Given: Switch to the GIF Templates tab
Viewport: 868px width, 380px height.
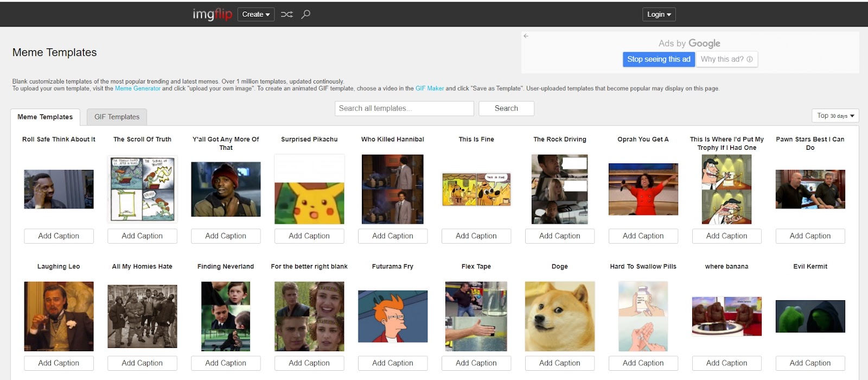Looking at the screenshot, I should pos(117,117).
